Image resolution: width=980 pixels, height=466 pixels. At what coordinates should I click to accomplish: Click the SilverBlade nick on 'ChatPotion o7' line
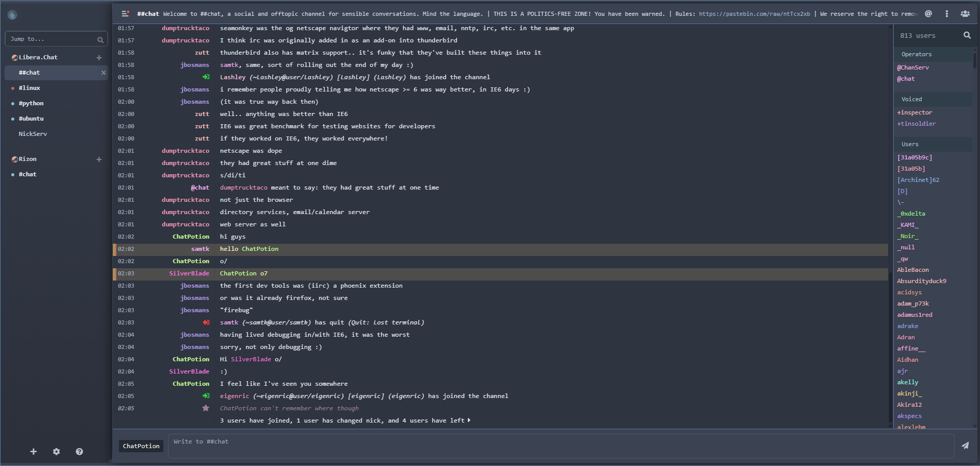[189, 273]
